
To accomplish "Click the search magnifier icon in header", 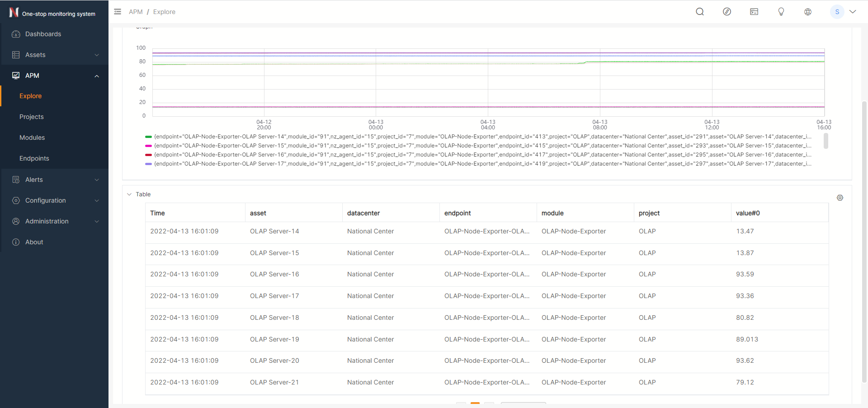I will (699, 12).
